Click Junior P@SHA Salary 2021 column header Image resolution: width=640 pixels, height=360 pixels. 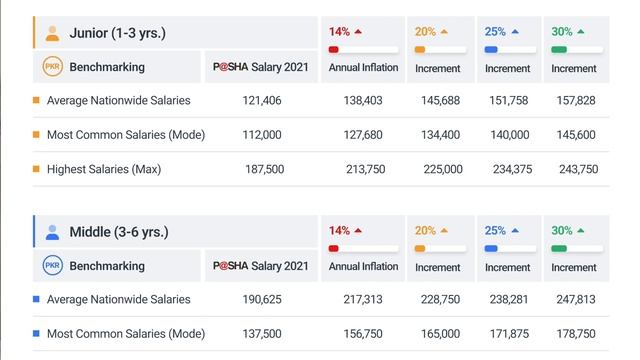[261, 67]
